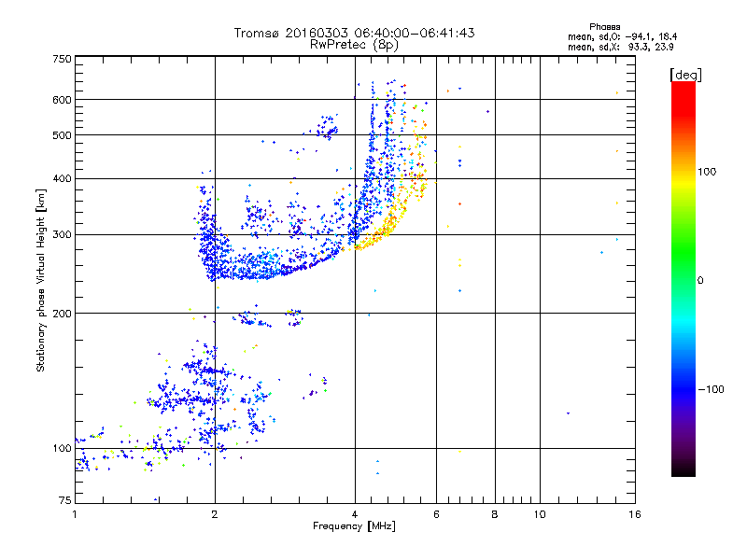This screenshot has height=560, width=747.
Task: Click the black bottom of the colorbar
Action: click(x=684, y=469)
